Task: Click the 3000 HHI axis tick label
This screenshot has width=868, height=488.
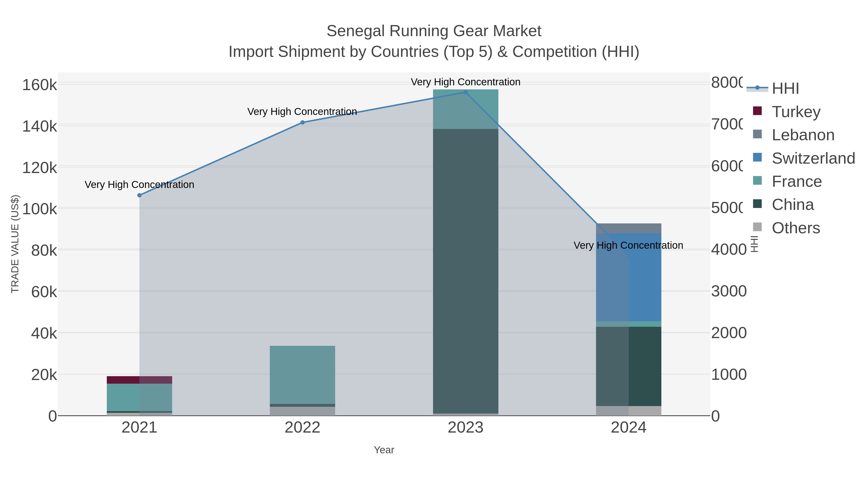Action: pos(729,291)
